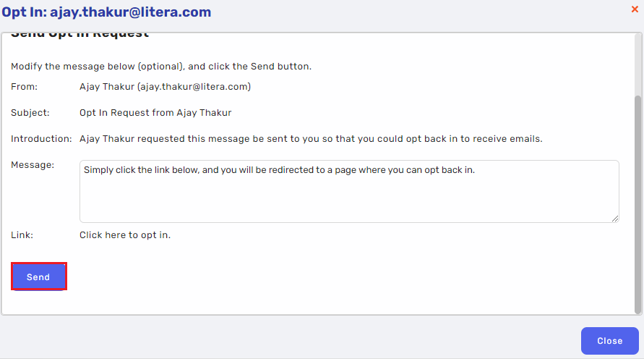Screen dimensions: 644x359
Task: Click scrollbar track above the thumb
Action: (x=637, y=64)
